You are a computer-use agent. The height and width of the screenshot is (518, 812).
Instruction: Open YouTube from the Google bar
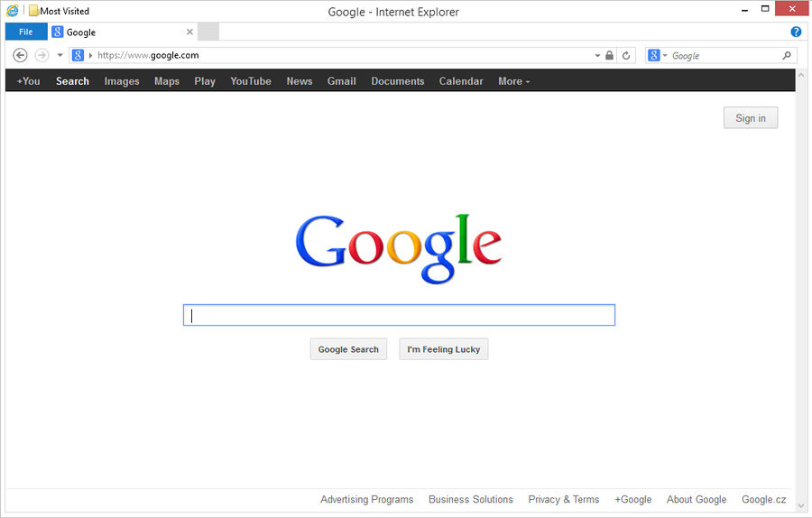pyautogui.click(x=251, y=81)
